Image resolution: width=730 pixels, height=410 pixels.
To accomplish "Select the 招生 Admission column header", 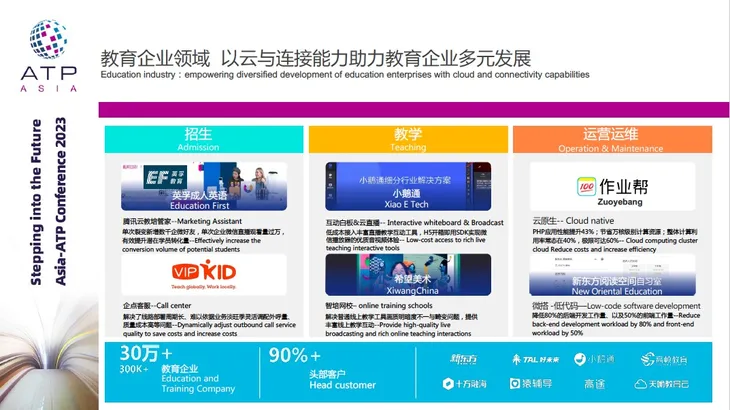I will pyautogui.click(x=204, y=139).
